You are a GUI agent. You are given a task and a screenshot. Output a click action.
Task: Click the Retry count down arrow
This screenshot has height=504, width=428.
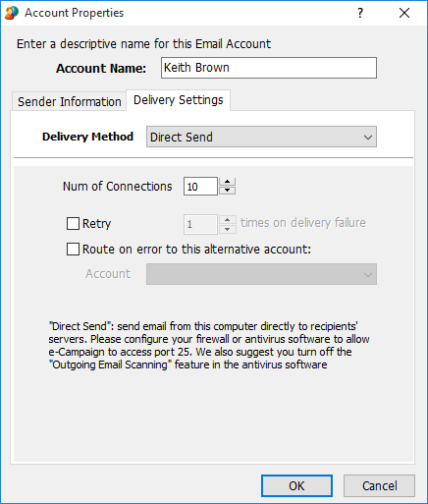pos(228,229)
